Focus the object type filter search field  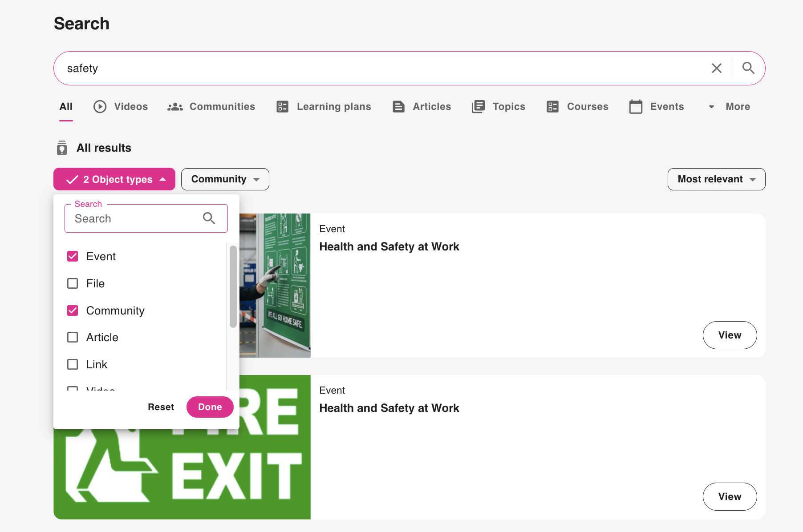pos(136,218)
